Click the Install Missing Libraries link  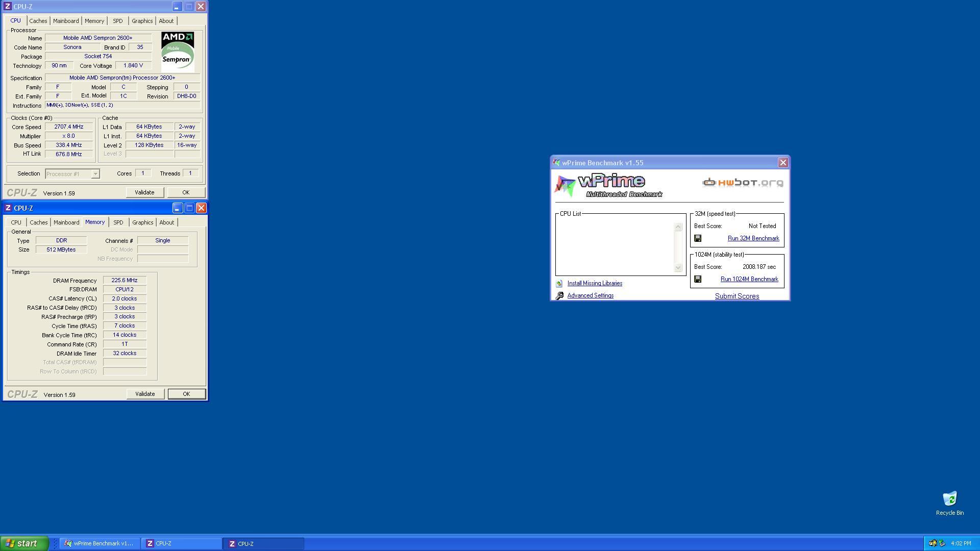(595, 283)
